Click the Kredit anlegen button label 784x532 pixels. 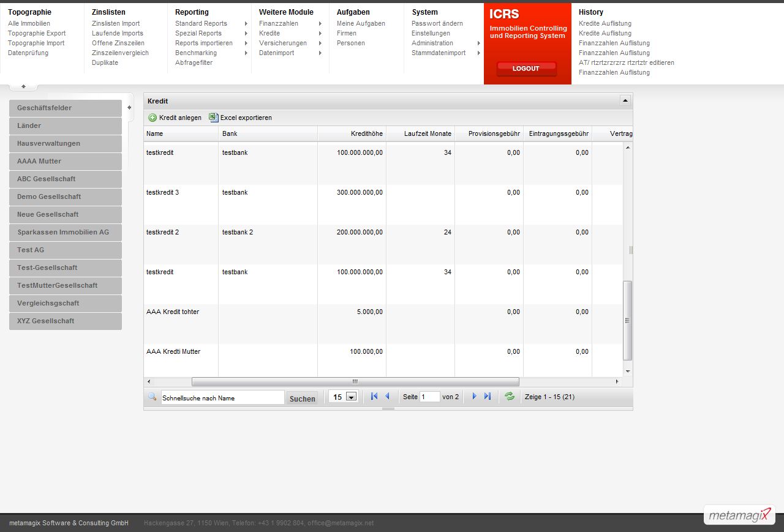[180, 118]
